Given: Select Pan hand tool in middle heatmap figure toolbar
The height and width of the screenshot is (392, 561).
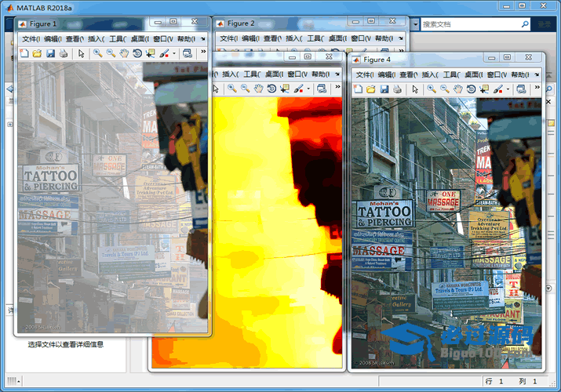Looking at the screenshot, I should [x=258, y=89].
